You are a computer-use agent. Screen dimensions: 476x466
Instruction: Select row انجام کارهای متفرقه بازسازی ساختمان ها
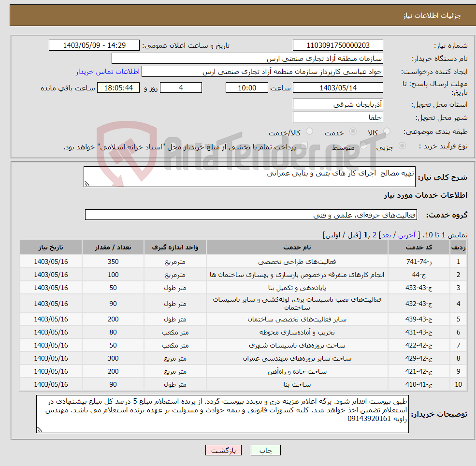pyautogui.click(x=243, y=275)
